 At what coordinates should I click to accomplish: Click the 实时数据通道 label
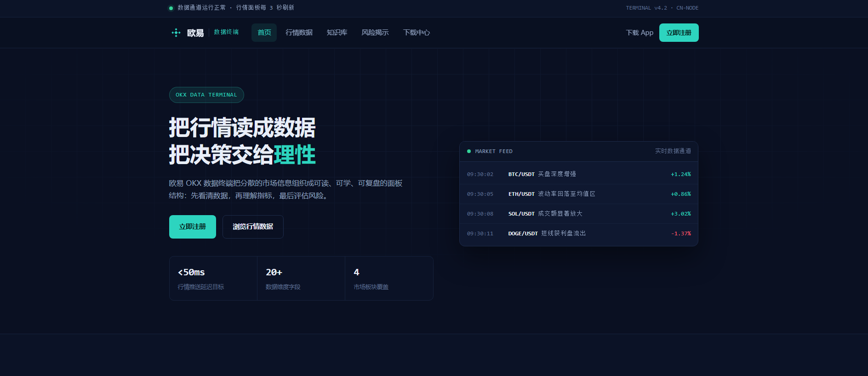point(673,151)
